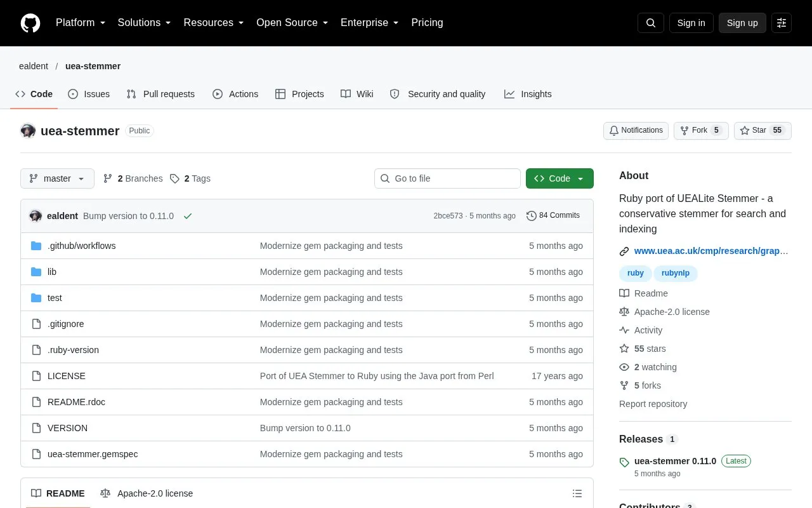Click the .ruby-version file icon
Screen dimensions: 812x508
pos(36,350)
